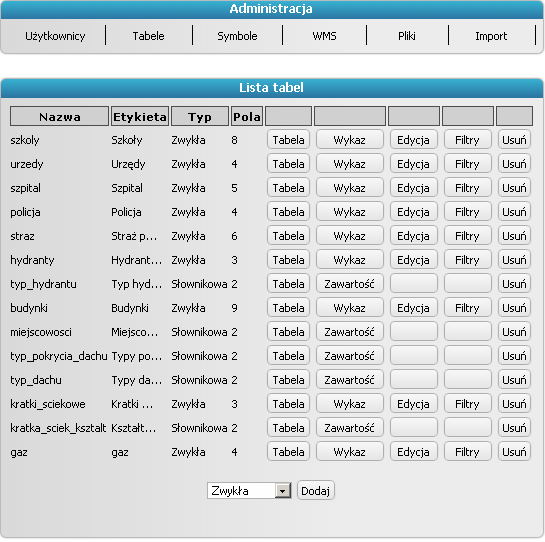Open Wykaz for the policja table
The image size is (545, 542).
[x=350, y=212]
